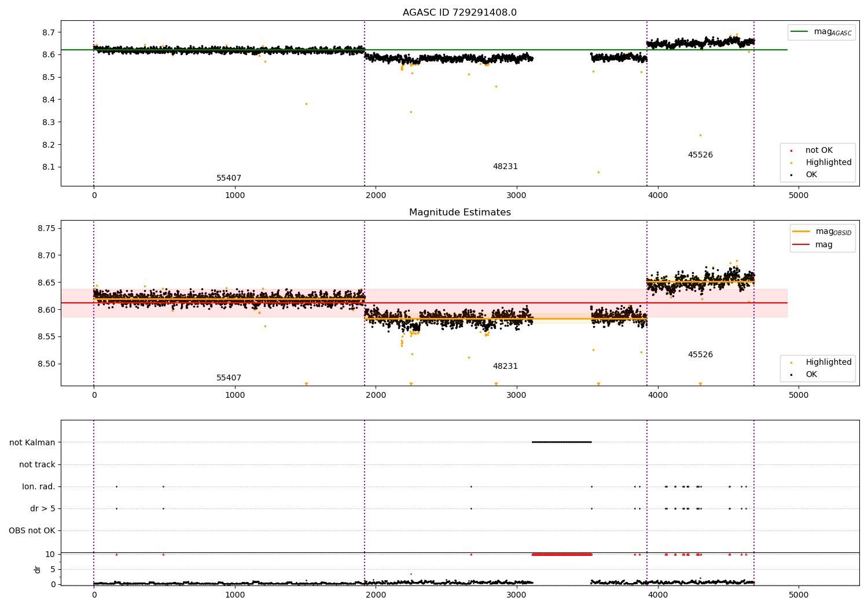Viewport: 868px width, 608px height.
Task: Click the 'Ion. rad.' row label
Action: pyautogui.click(x=39, y=487)
